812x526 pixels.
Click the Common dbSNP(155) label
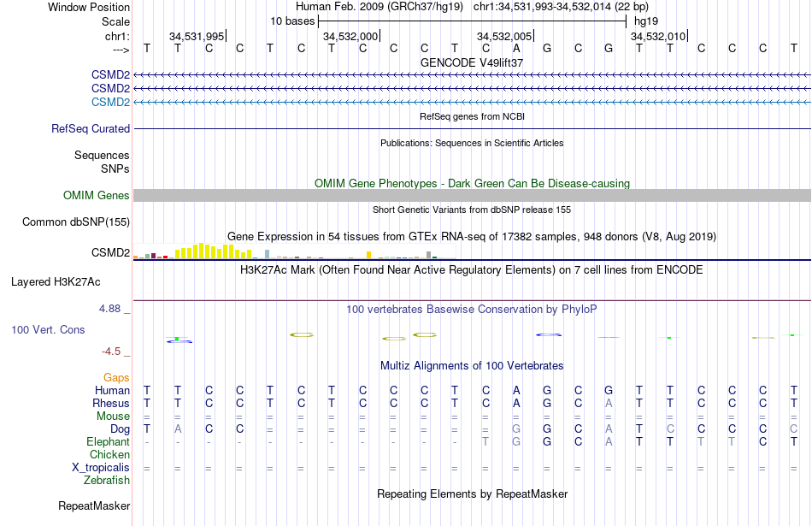click(x=75, y=222)
